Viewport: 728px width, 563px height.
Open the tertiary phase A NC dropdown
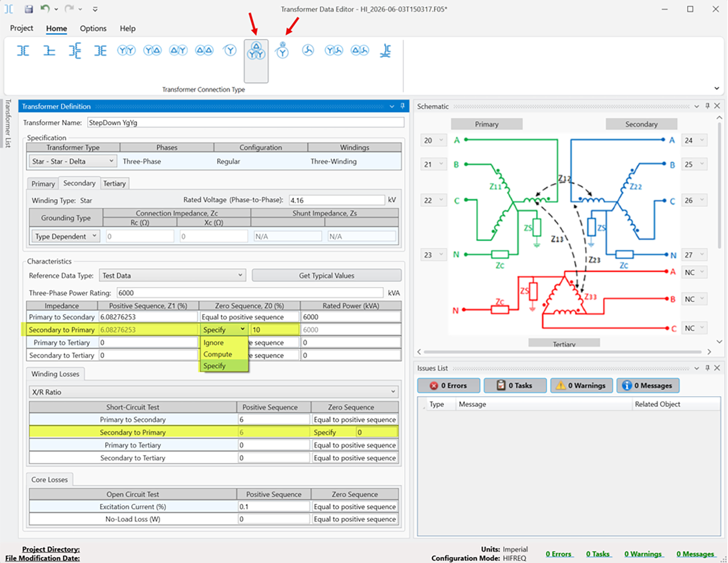tap(694, 272)
